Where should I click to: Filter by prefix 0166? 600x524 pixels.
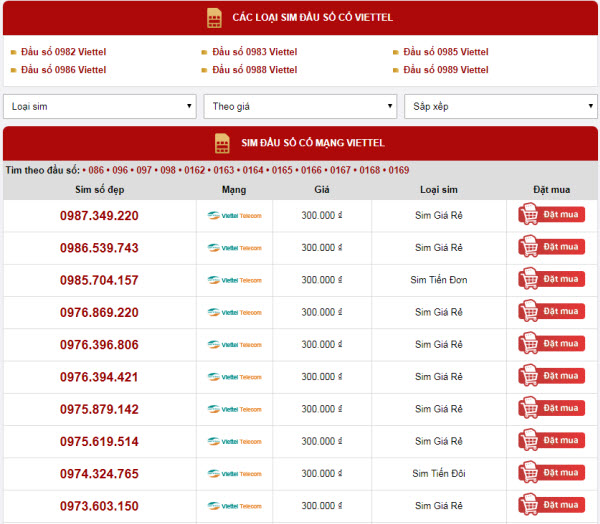[x=311, y=170]
